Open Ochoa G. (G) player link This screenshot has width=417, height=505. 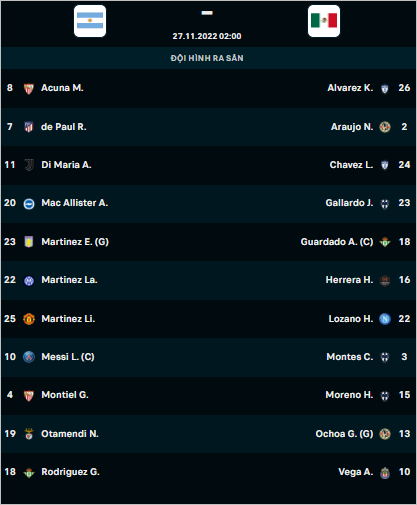[344, 434]
